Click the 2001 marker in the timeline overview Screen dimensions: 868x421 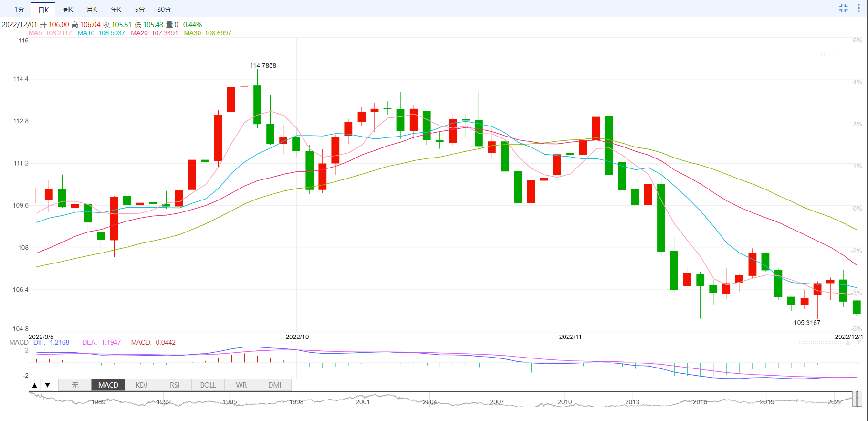[x=363, y=402]
